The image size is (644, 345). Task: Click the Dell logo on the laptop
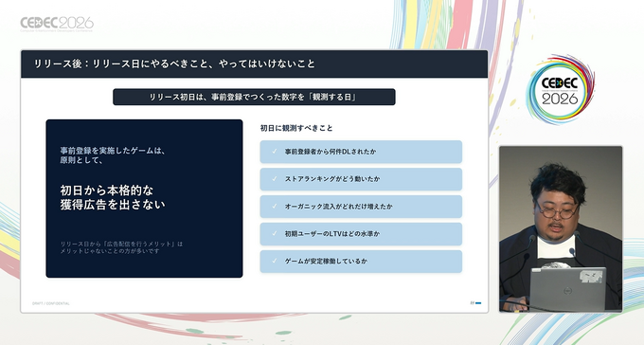point(567,292)
